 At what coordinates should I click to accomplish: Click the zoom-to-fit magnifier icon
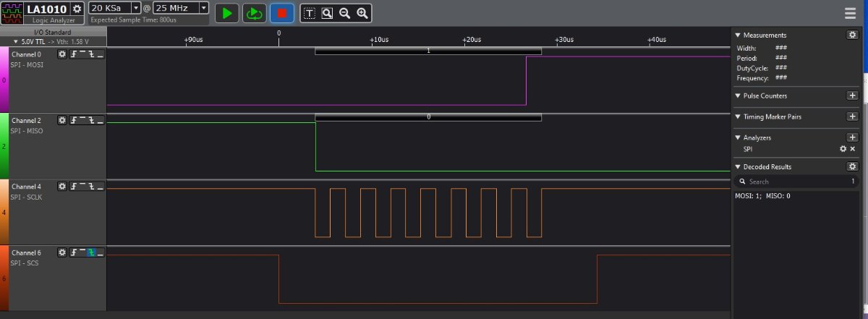click(x=327, y=13)
